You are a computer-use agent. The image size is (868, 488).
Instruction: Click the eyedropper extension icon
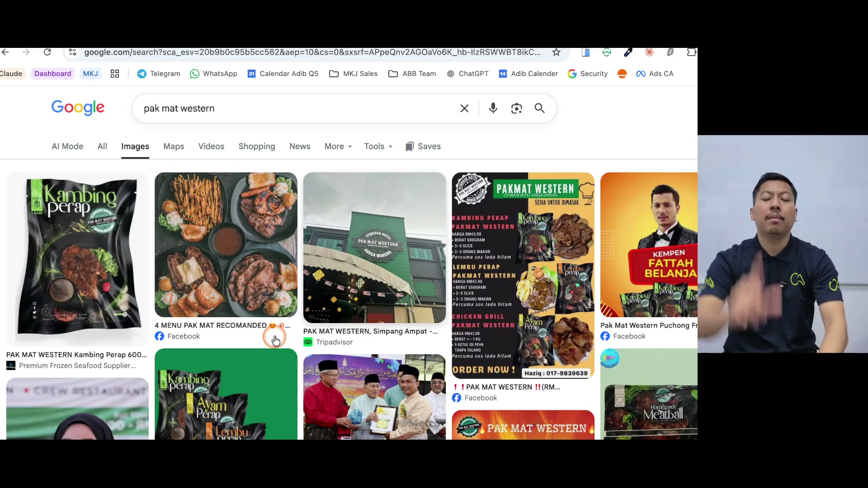point(628,52)
